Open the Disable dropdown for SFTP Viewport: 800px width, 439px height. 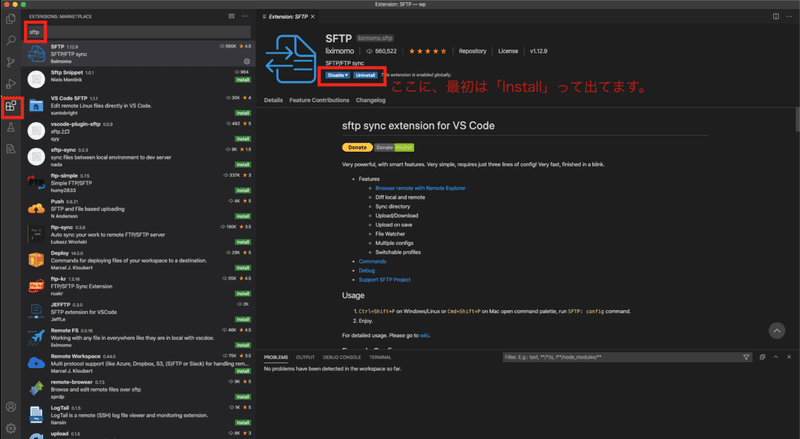337,75
